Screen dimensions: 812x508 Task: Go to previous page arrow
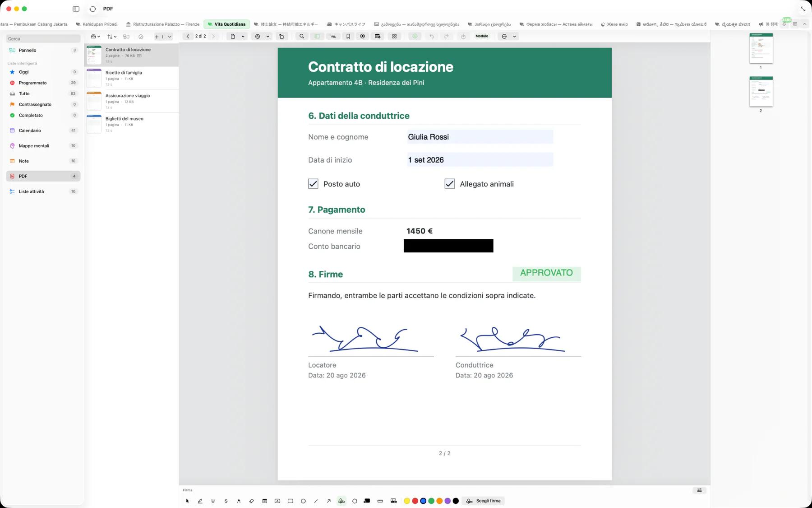pos(188,36)
